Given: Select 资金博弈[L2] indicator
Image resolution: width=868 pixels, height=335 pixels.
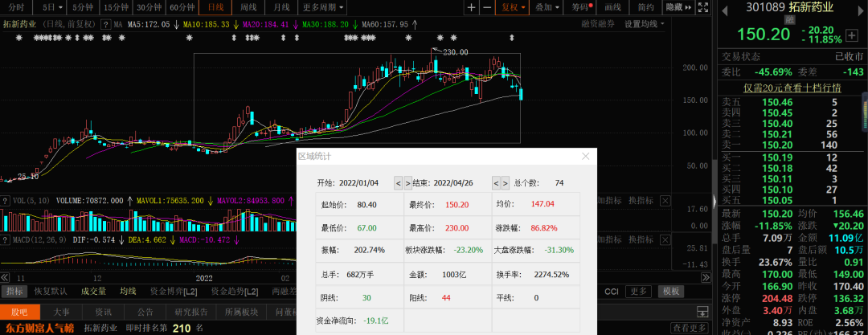Looking at the screenshot, I should click(174, 292).
